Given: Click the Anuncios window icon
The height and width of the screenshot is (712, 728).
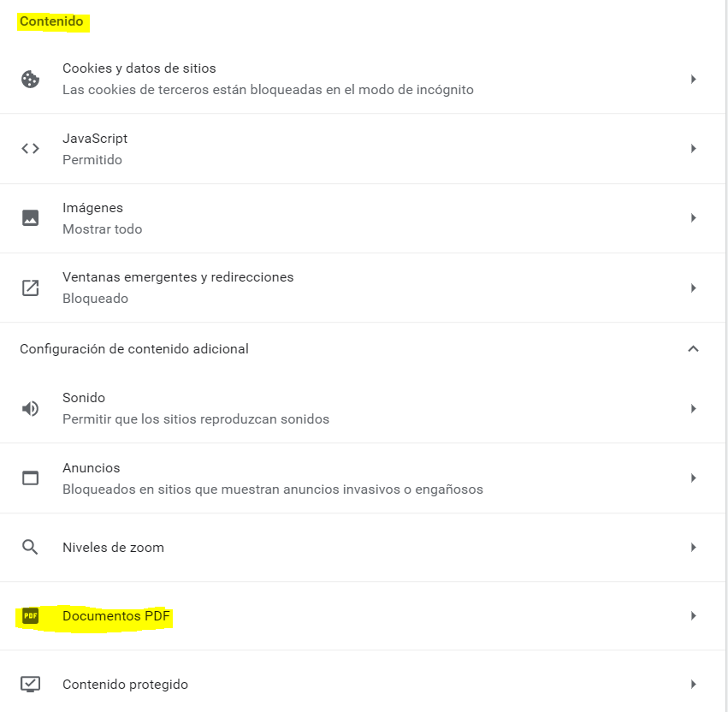Looking at the screenshot, I should pos(31,478).
